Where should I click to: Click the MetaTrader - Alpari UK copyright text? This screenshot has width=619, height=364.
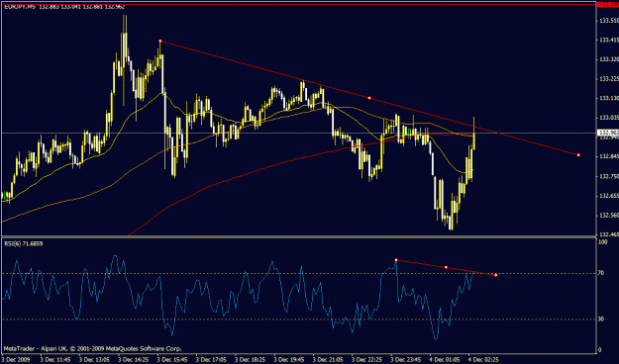point(93,348)
